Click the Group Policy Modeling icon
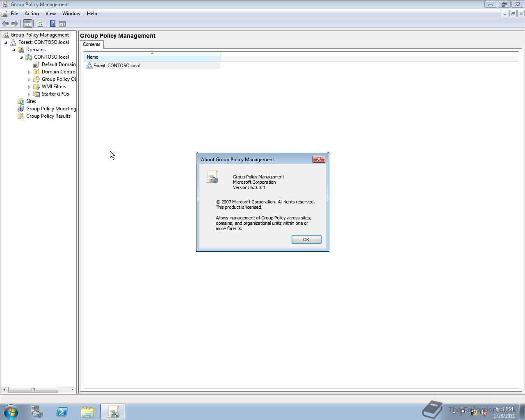 [x=21, y=109]
